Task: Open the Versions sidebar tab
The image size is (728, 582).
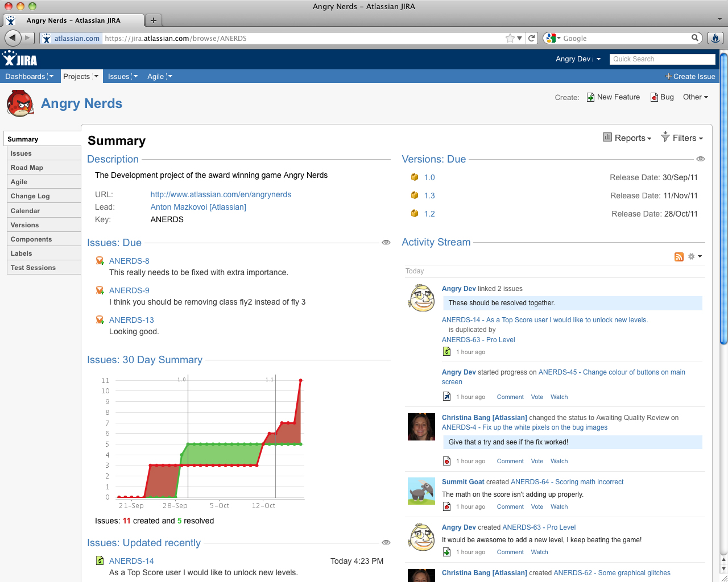Action: (44, 225)
